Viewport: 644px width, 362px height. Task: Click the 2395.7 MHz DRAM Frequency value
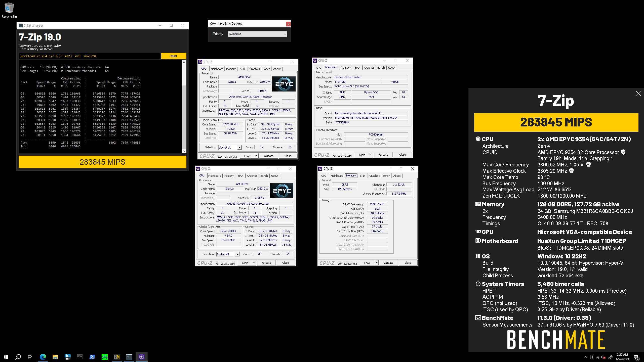tap(377, 204)
